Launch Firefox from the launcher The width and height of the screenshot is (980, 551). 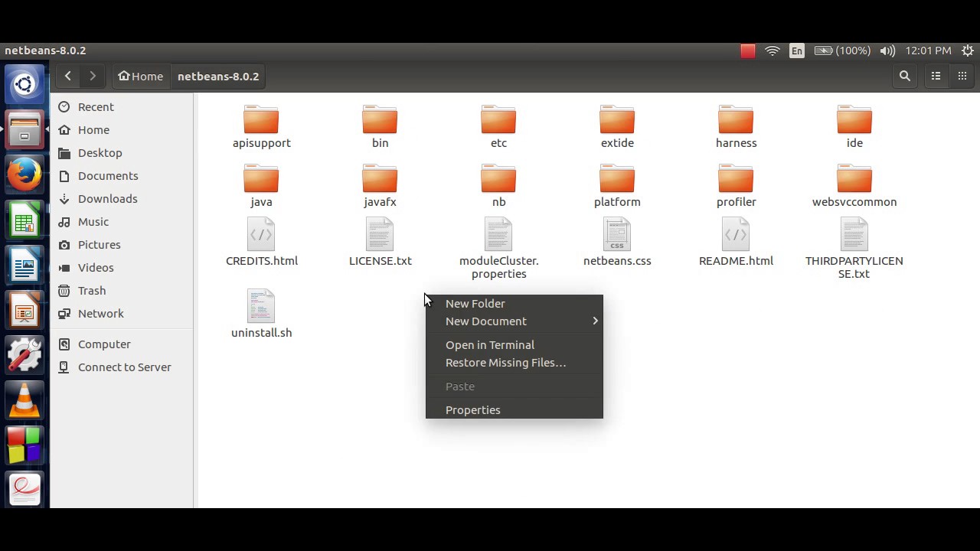[x=24, y=175]
